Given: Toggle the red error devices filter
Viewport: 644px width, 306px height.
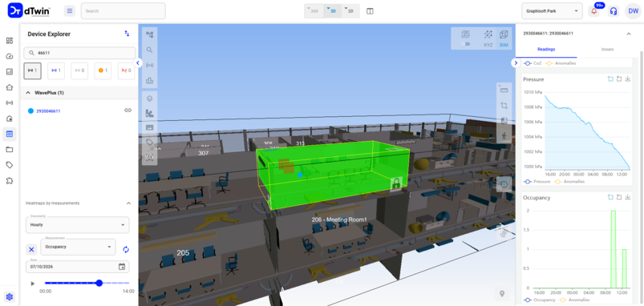Looking at the screenshot, I should [x=126, y=70].
